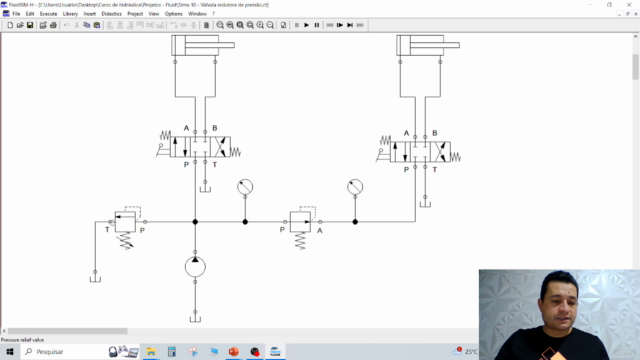Open the Window menu
640x360 pixels.
coord(197,14)
